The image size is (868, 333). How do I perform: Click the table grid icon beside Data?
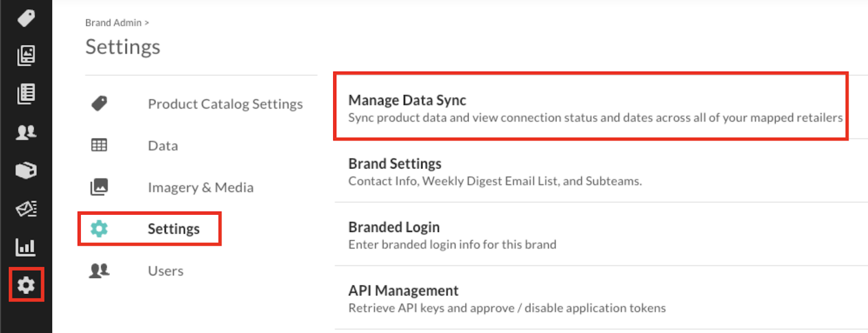(x=99, y=145)
